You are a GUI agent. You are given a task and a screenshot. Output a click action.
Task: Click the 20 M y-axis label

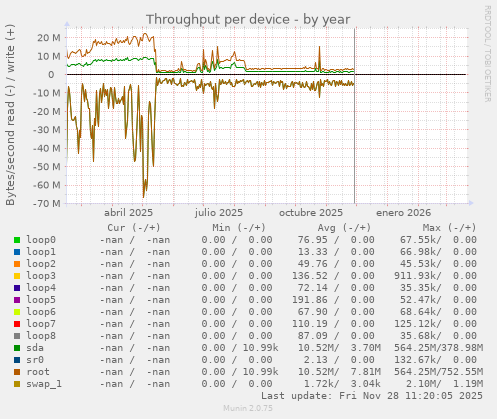pos(49,38)
